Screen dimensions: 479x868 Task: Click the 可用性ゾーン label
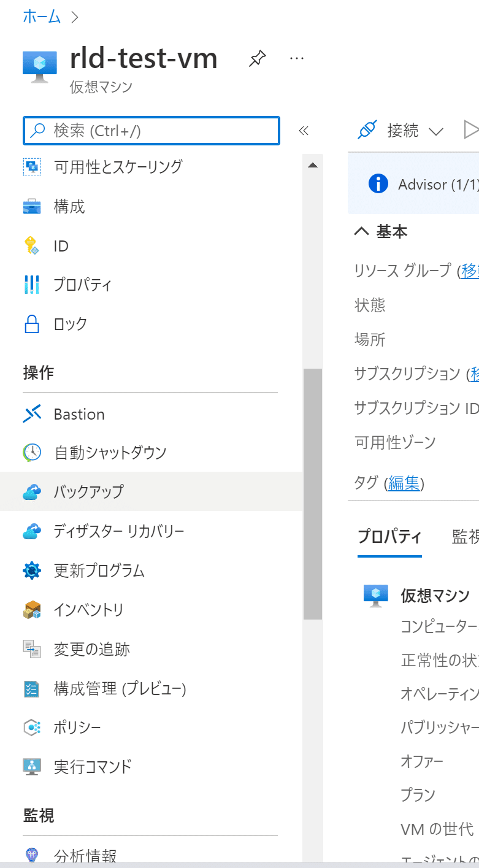pos(396,442)
